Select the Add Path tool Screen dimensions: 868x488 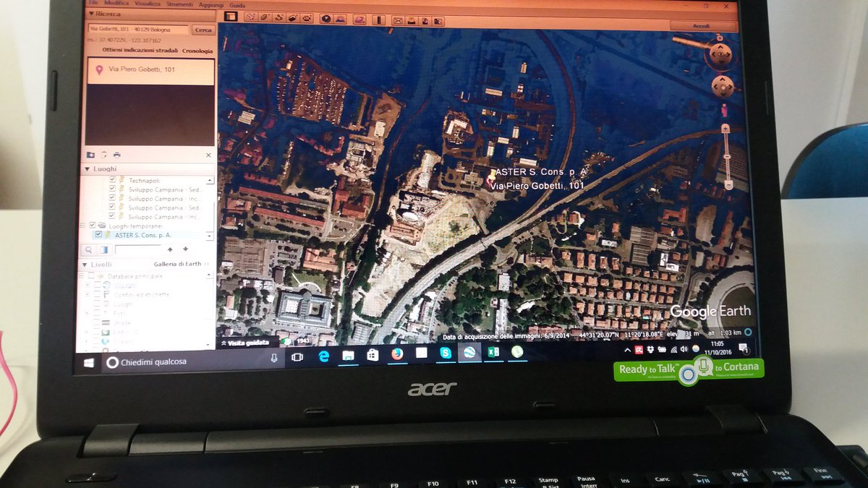pyautogui.click(x=278, y=17)
